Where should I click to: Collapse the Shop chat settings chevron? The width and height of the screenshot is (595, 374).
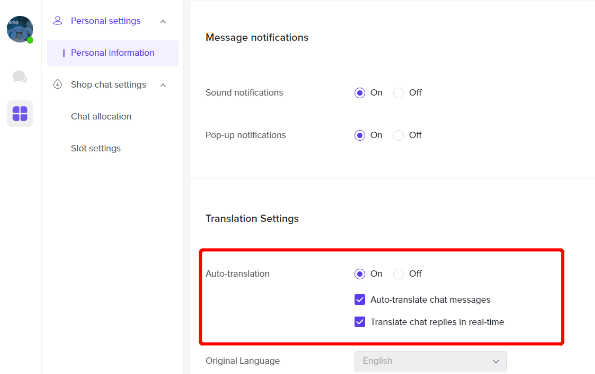(x=163, y=85)
